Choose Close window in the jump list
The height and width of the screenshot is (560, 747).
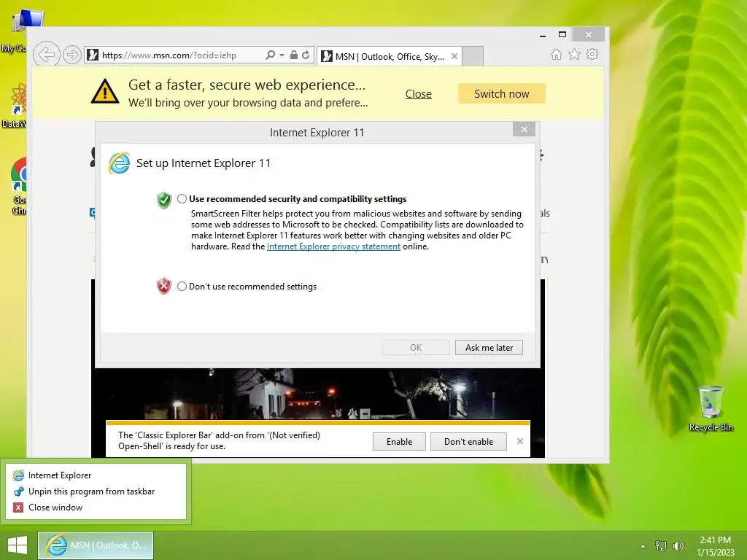[x=96, y=507]
